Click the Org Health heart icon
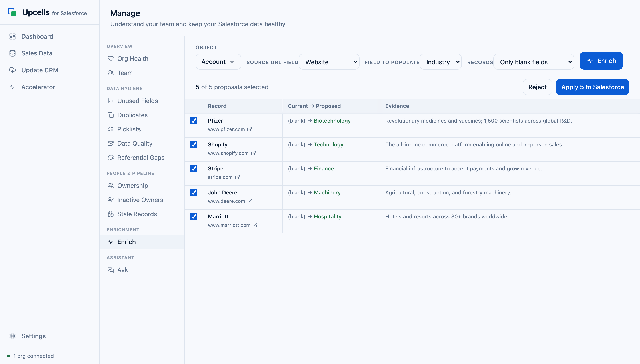640x364 pixels. [x=110, y=59]
